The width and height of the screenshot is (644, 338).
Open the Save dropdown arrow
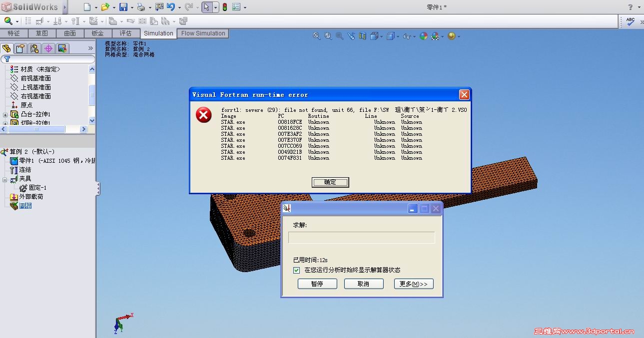tap(131, 7)
